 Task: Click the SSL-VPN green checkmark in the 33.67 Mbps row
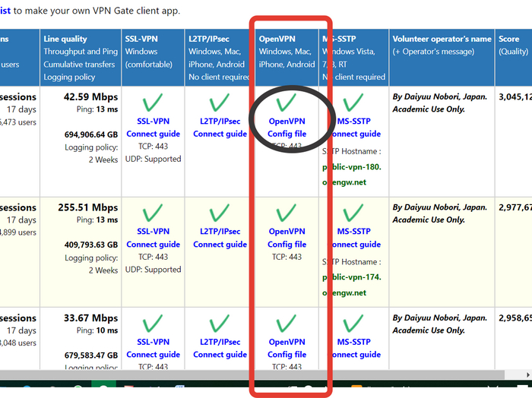pos(153,324)
